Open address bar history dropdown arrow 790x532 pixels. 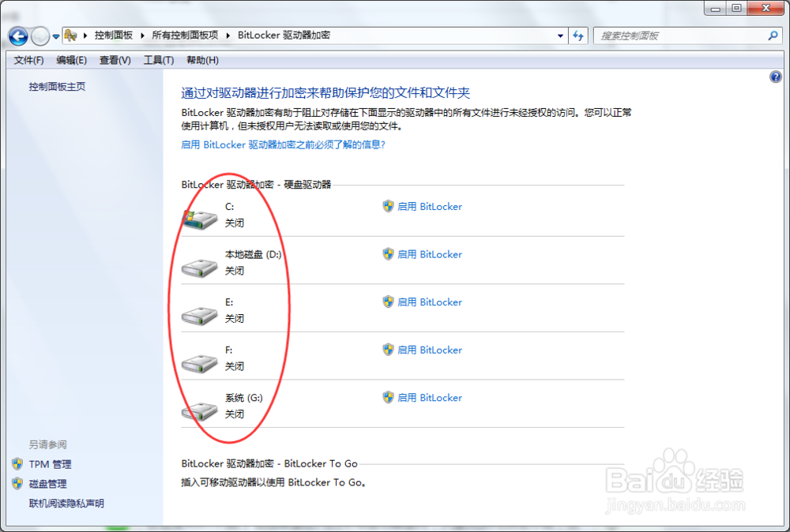(x=560, y=36)
